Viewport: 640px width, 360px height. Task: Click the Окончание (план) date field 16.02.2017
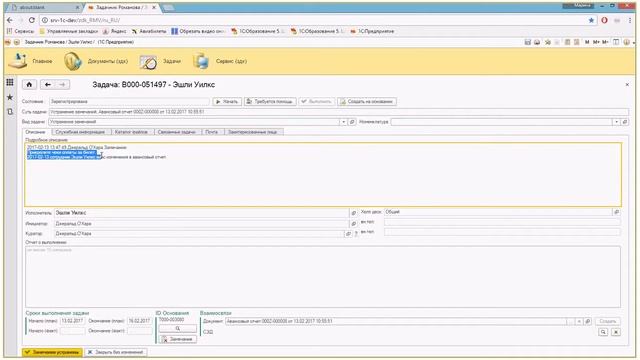point(140,321)
